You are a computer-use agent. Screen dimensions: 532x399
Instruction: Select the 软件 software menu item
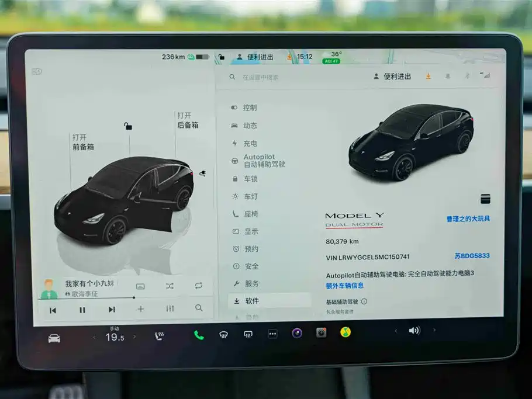click(x=253, y=301)
